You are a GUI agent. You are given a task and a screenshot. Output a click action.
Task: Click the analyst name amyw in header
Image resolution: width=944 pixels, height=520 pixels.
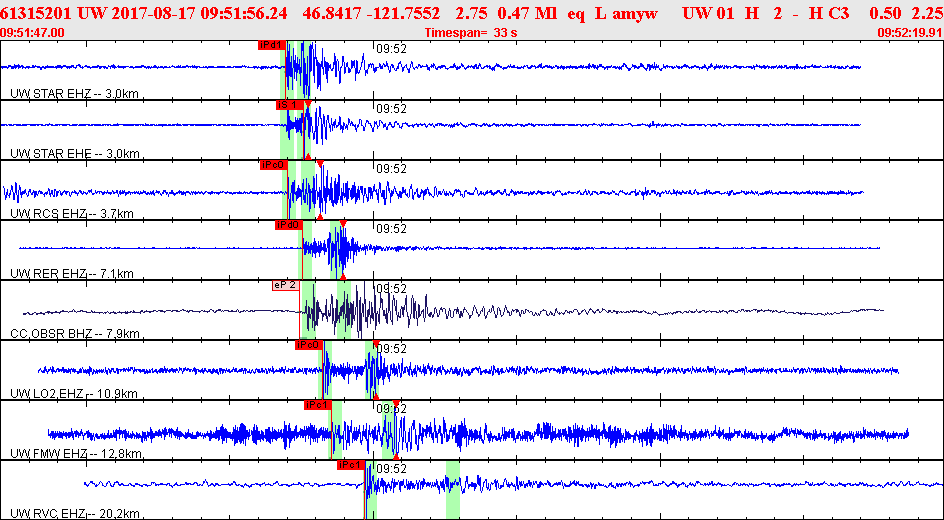635,13
